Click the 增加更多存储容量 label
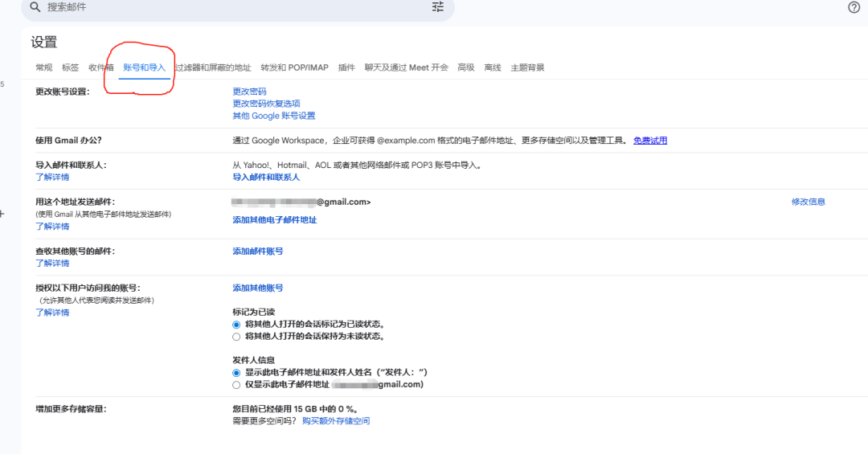This screenshot has width=868, height=454. (x=71, y=409)
